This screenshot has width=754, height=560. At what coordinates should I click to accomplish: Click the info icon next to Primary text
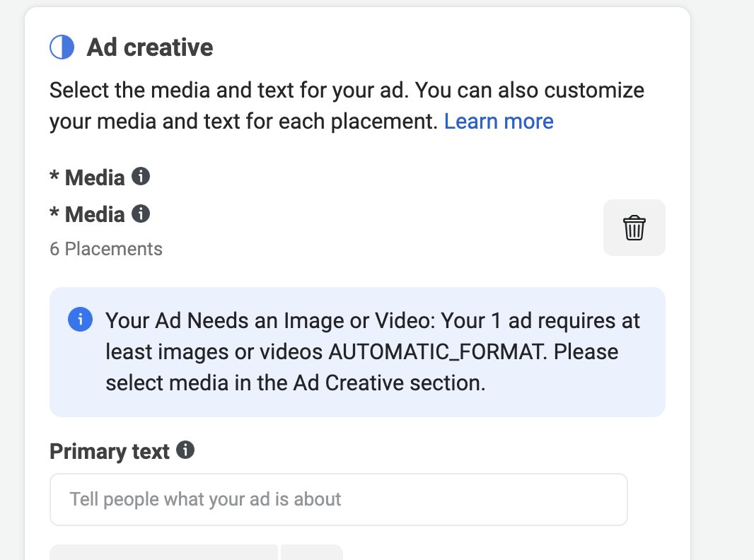coord(185,450)
